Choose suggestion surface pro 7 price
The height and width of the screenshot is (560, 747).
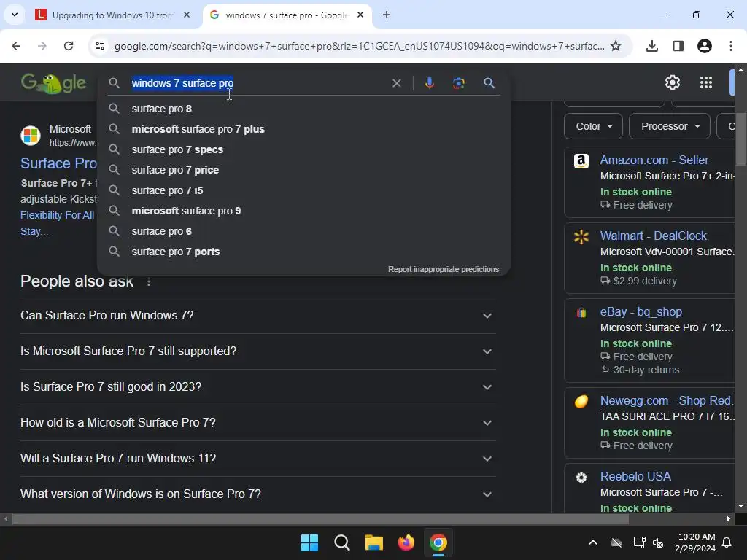[304, 170]
